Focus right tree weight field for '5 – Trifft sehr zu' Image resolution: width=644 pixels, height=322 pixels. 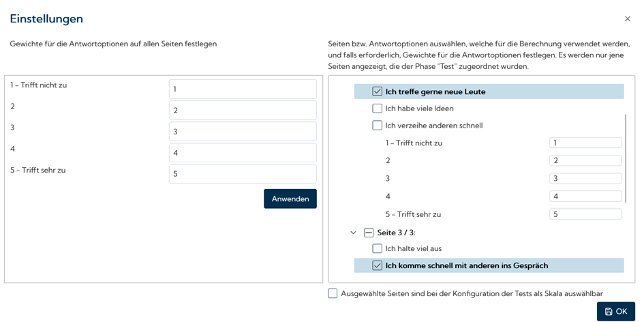point(585,214)
